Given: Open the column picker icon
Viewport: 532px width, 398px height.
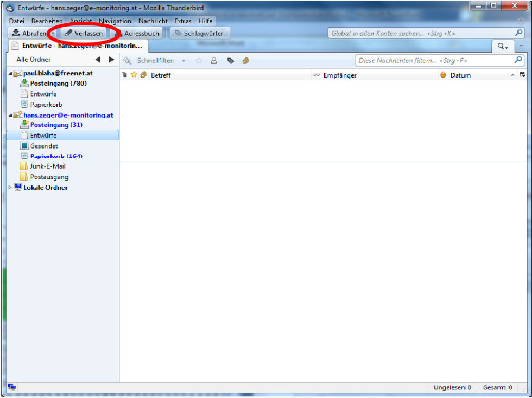Looking at the screenshot, I should tap(522, 75).
